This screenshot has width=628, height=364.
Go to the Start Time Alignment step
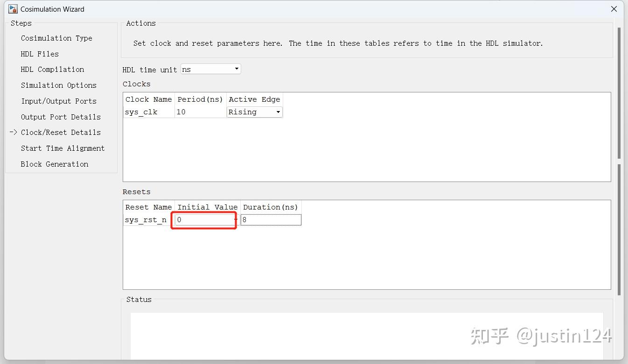(63, 148)
